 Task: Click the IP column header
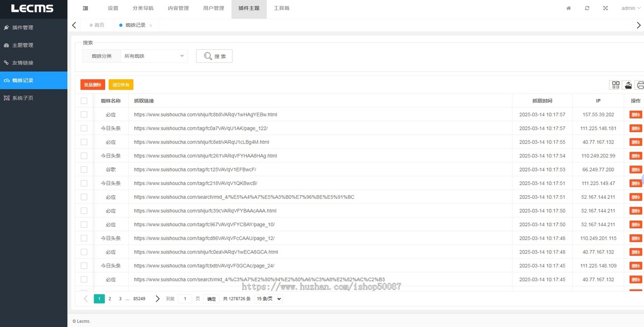click(598, 101)
